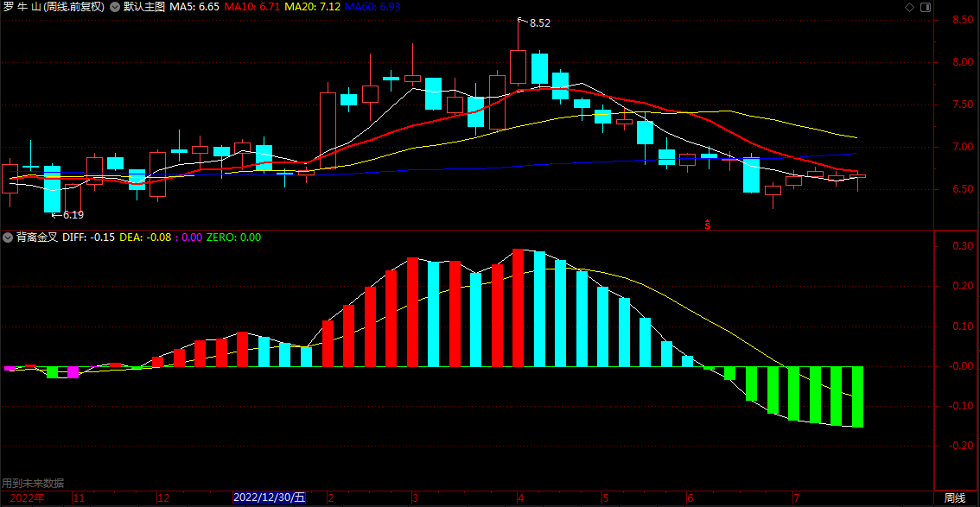980x507 pixels.
Task: Click the red S marker below candles
Action: point(708,225)
